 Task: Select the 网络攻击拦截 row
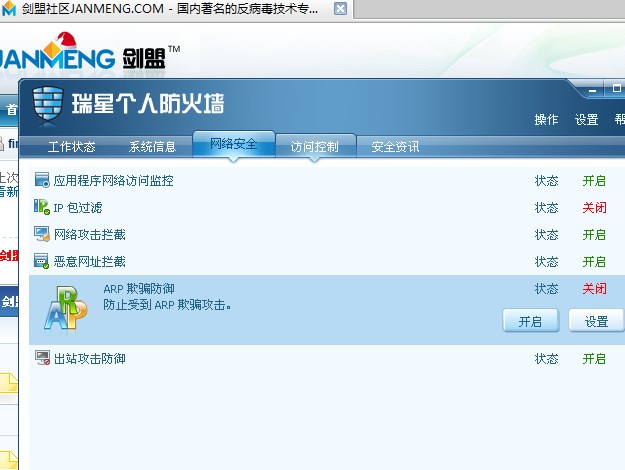pyautogui.click(x=327, y=234)
